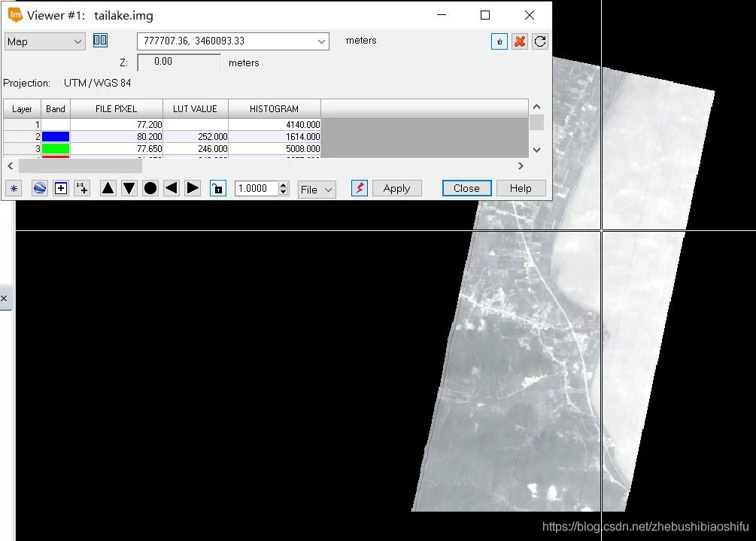Click the Help button
This screenshot has height=541, width=756.
[521, 188]
